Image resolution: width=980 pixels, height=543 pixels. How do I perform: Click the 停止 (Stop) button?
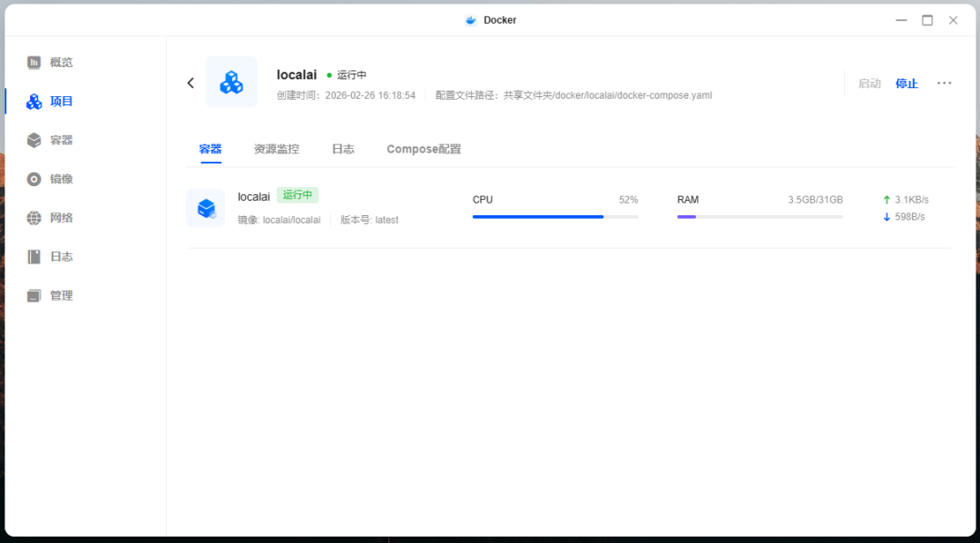coord(906,83)
